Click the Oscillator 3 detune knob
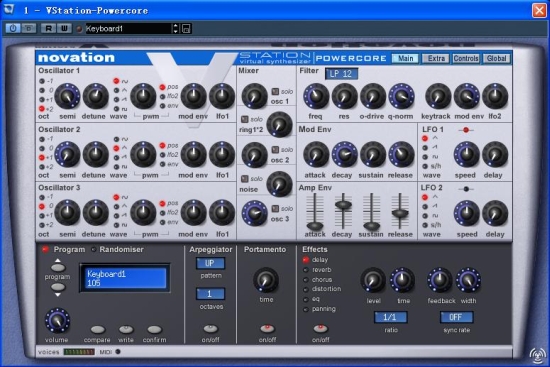The width and height of the screenshot is (550, 367). click(x=95, y=213)
